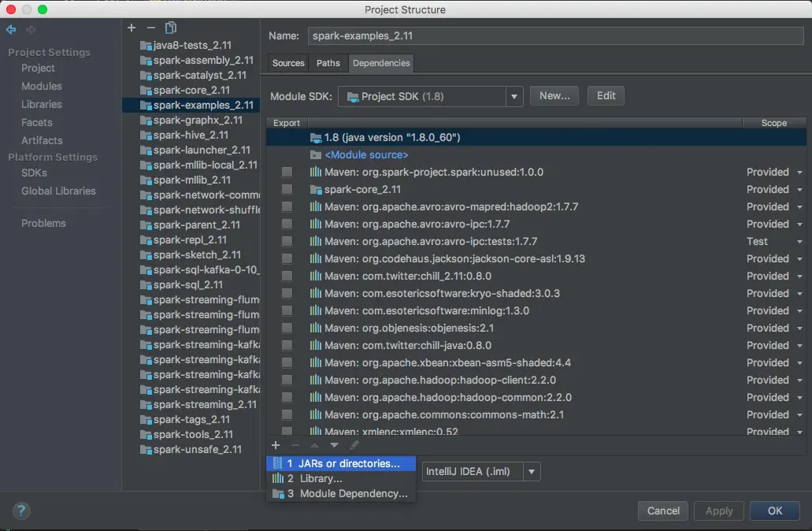Viewport: 812px width, 531px height.
Task: Go forward with the right arrow icon
Action: pos(31,29)
